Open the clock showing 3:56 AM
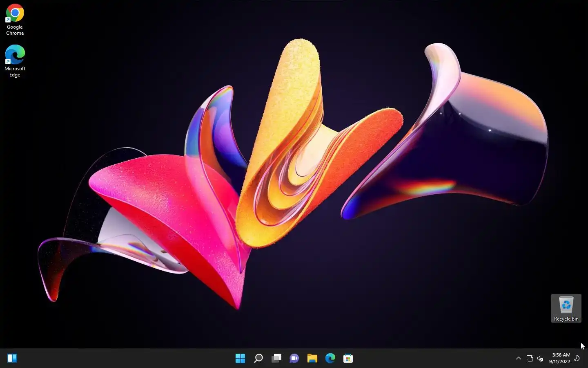Screen dimensions: 588x368 point(559,358)
